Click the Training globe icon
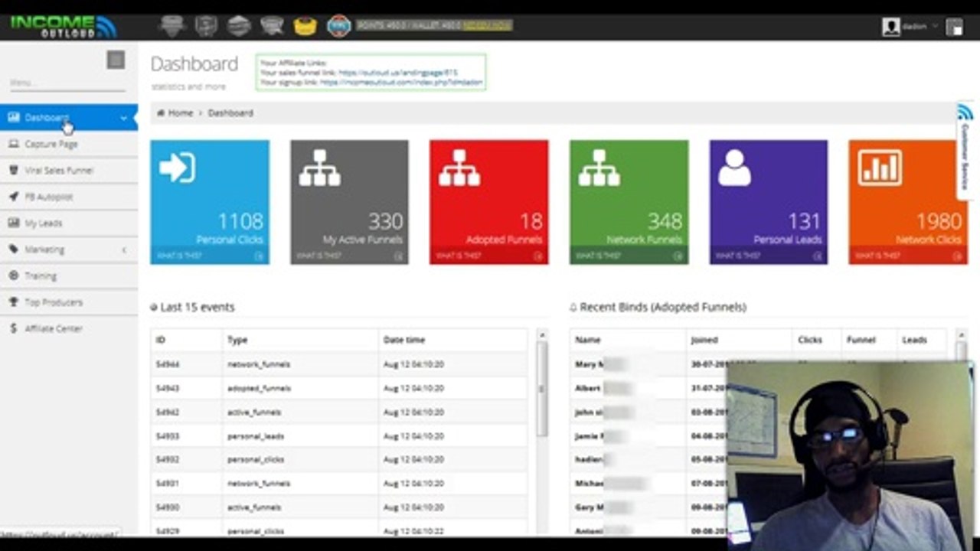Viewport: 980px width, 551px height. (14, 275)
